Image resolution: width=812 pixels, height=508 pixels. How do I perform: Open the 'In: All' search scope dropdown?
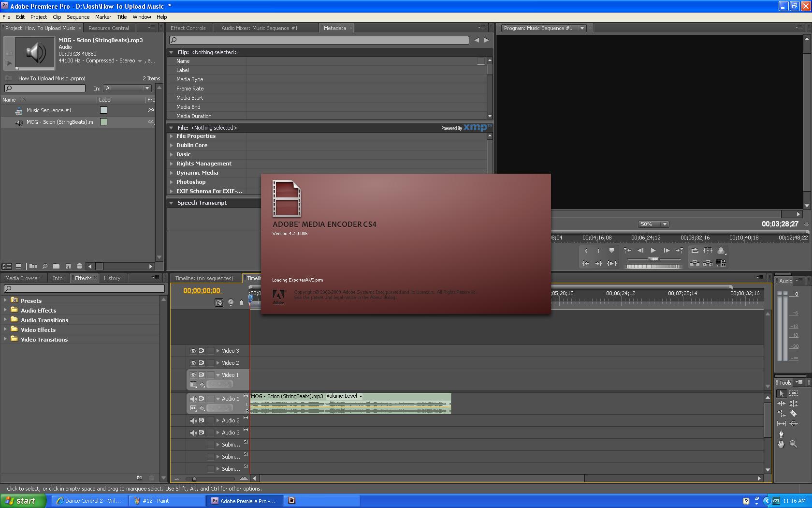coord(128,89)
